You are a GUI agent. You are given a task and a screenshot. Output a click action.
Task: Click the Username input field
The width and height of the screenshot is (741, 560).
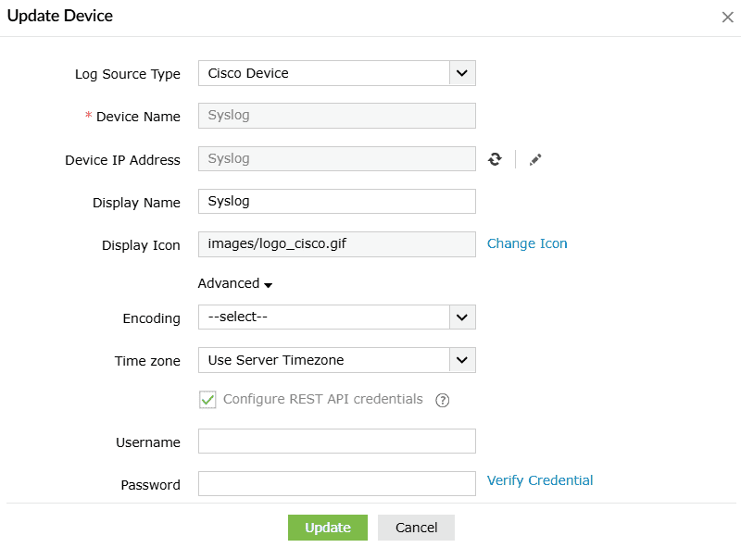pyautogui.click(x=336, y=442)
